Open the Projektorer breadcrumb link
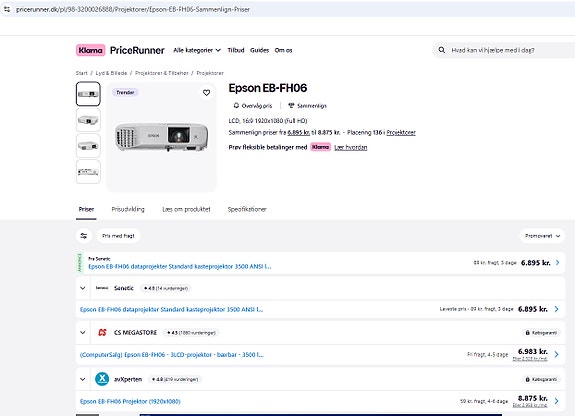 [210, 73]
